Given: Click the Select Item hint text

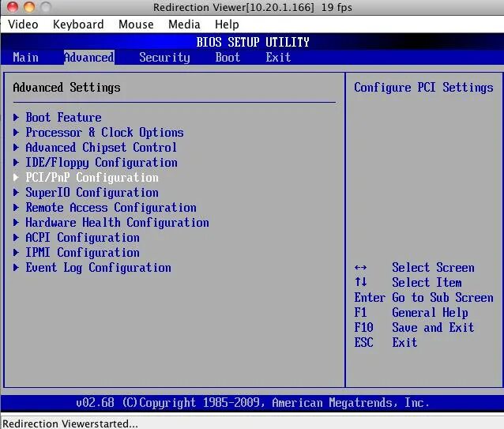Looking at the screenshot, I should 427,283.
